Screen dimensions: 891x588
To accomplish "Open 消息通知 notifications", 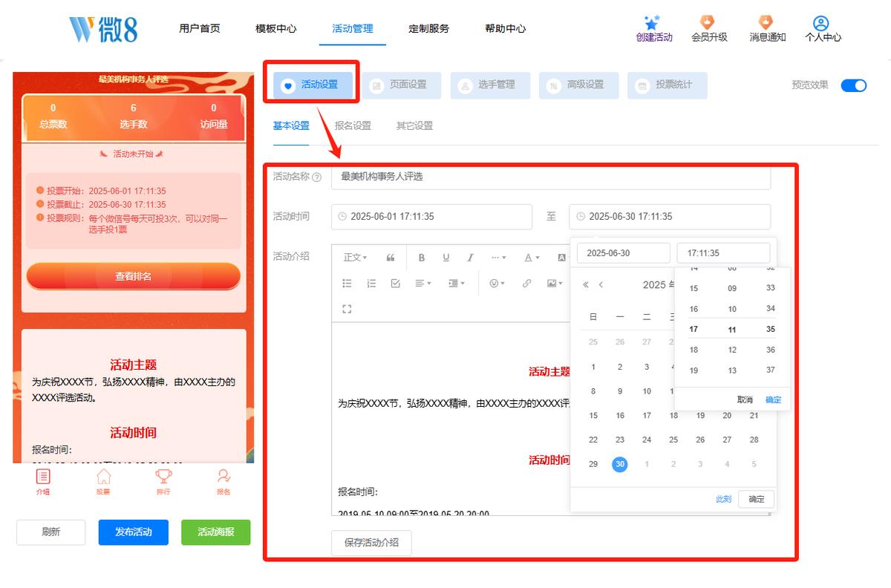I will 767,29.
